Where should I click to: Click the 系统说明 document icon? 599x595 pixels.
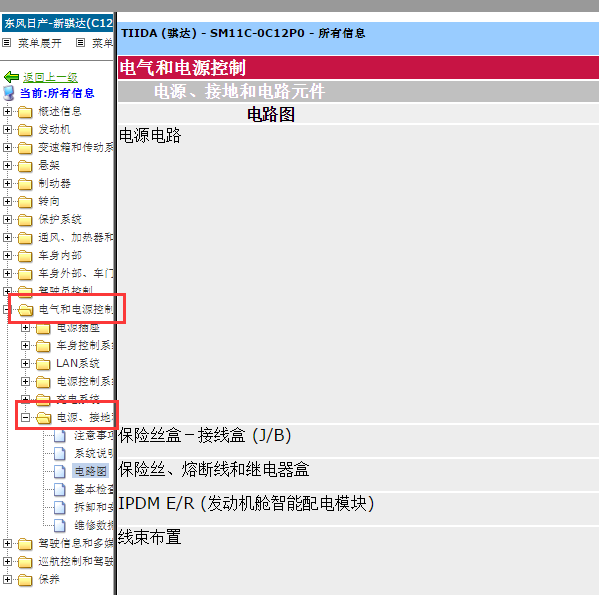60,454
